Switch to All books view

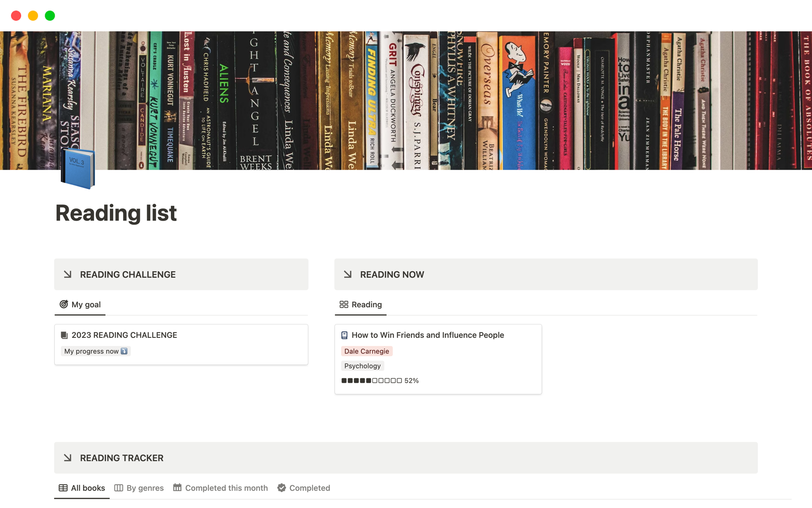[x=88, y=488]
